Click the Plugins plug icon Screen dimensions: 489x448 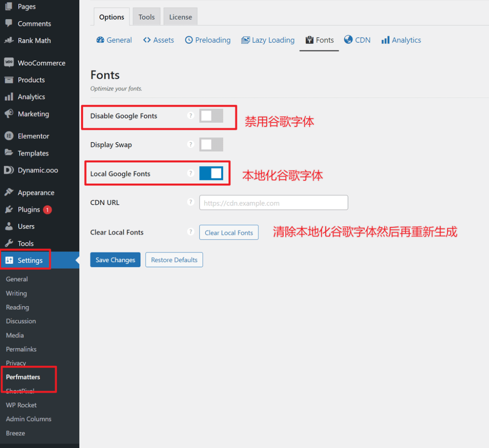coord(9,209)
